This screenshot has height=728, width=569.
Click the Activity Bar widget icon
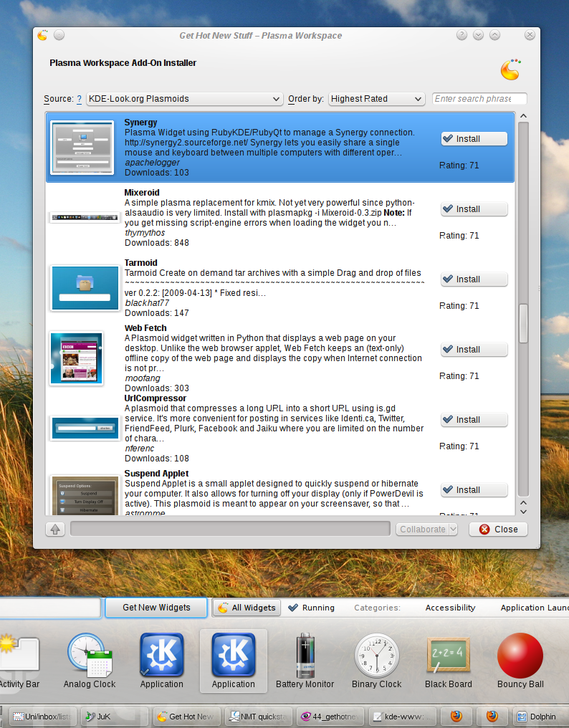tap(19, 655)
